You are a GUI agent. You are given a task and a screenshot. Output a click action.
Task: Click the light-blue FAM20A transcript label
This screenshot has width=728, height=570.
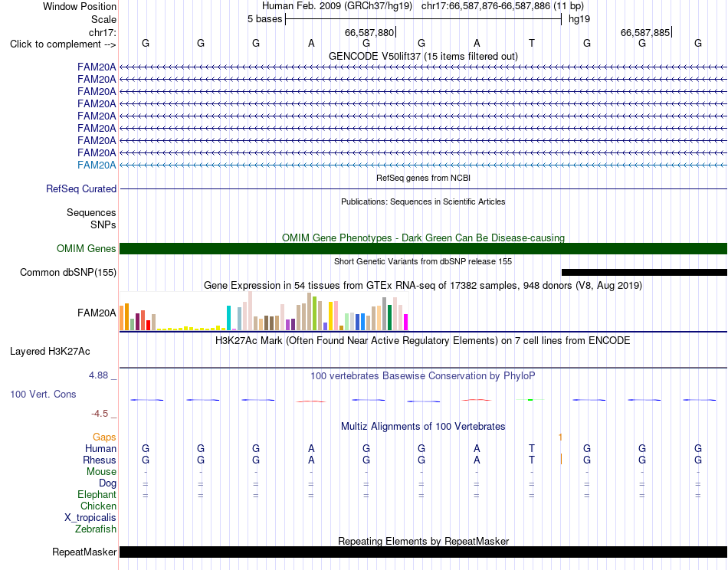pos(97,165)
